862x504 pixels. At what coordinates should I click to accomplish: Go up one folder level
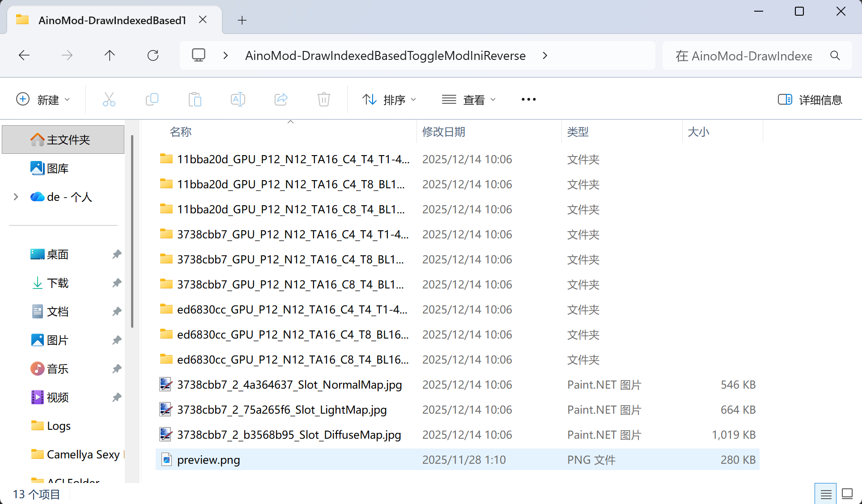coord(110,55)
